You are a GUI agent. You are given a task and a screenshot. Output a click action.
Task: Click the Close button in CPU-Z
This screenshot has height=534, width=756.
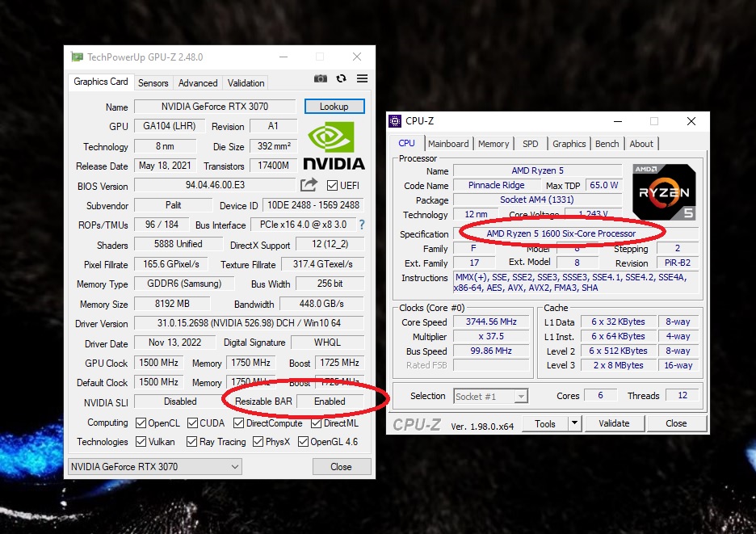pyautogui.click(x=676, y=423)
